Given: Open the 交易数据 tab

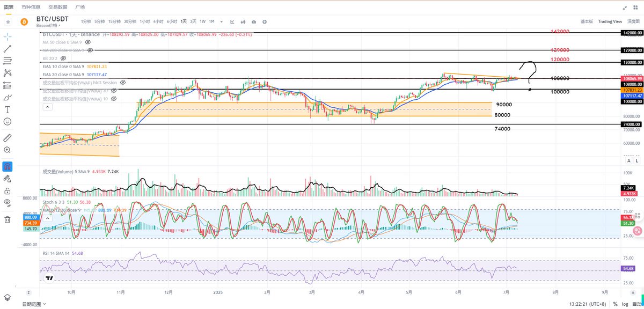Looking at the screenshot, I should tap(58, 8).
